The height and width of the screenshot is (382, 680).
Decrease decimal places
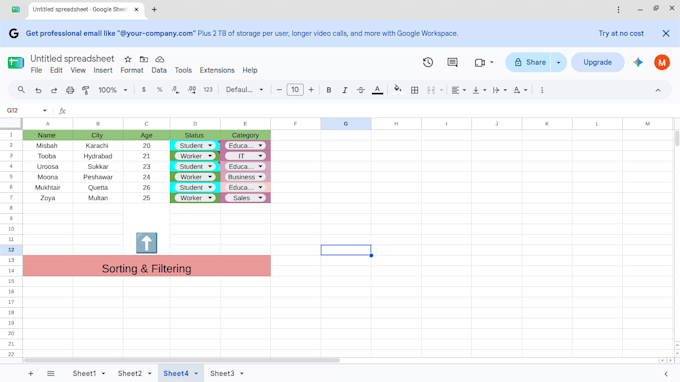175,90
